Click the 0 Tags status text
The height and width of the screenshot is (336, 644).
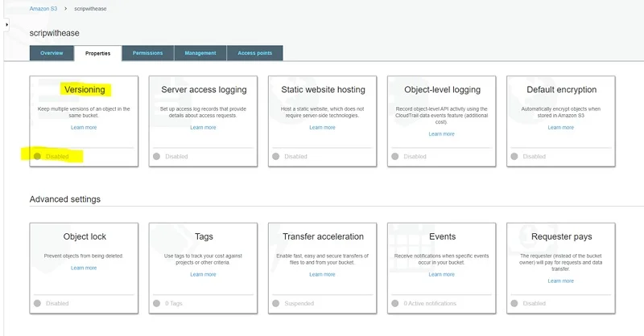tap(174, 303)
